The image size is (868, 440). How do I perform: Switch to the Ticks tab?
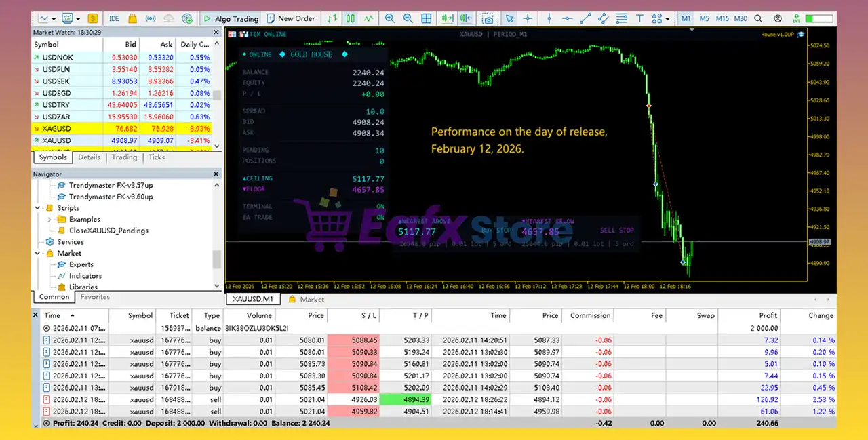pyautogui.click(x=157, y=157)
